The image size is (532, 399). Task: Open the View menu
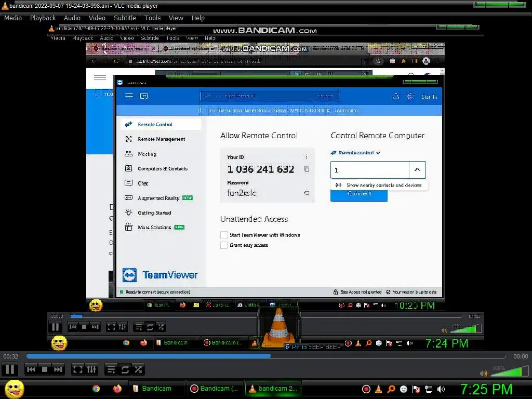click(176, 18)
